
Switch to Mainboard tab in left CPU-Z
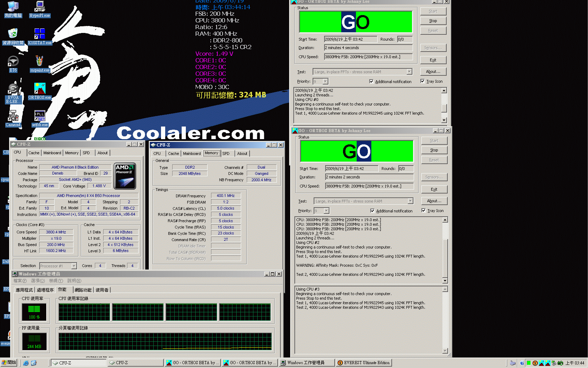tap(52, 153)
